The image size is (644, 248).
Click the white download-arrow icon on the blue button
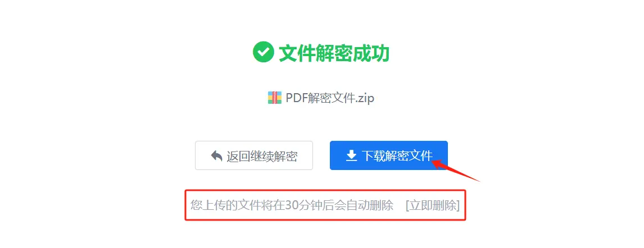coord(351,156)
